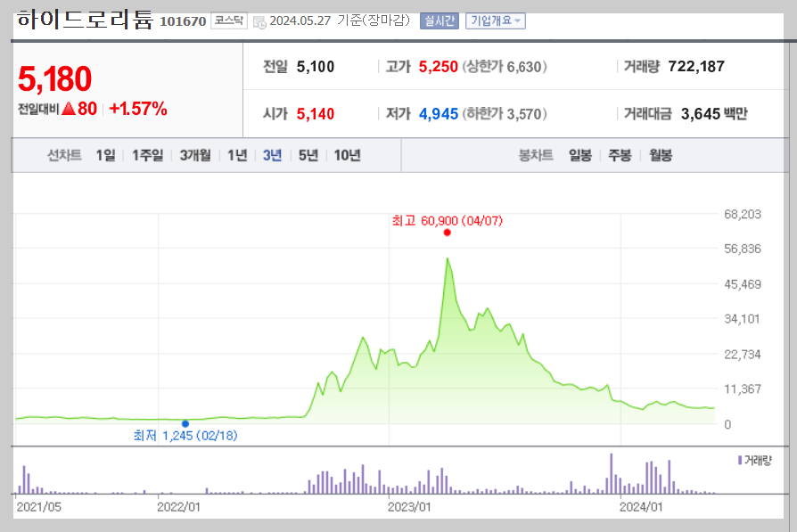Select the 10년 line chart tab

347,155
